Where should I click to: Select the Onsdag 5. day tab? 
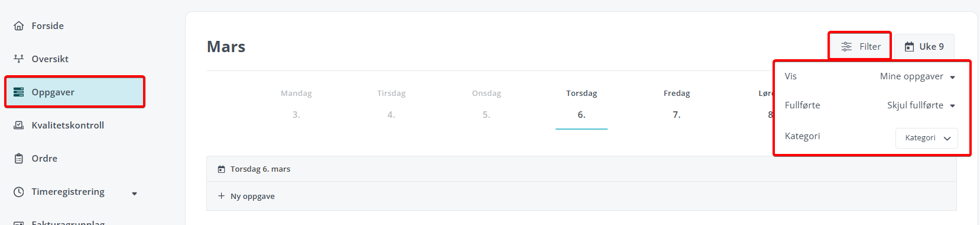(x=486, y=104)
